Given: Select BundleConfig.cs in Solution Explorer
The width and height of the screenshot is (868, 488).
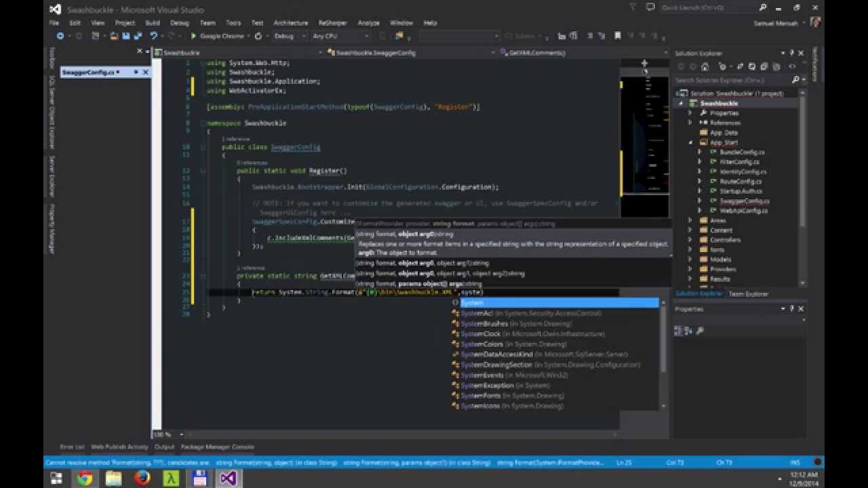Looking at the screenshot, I should (742, 152).
